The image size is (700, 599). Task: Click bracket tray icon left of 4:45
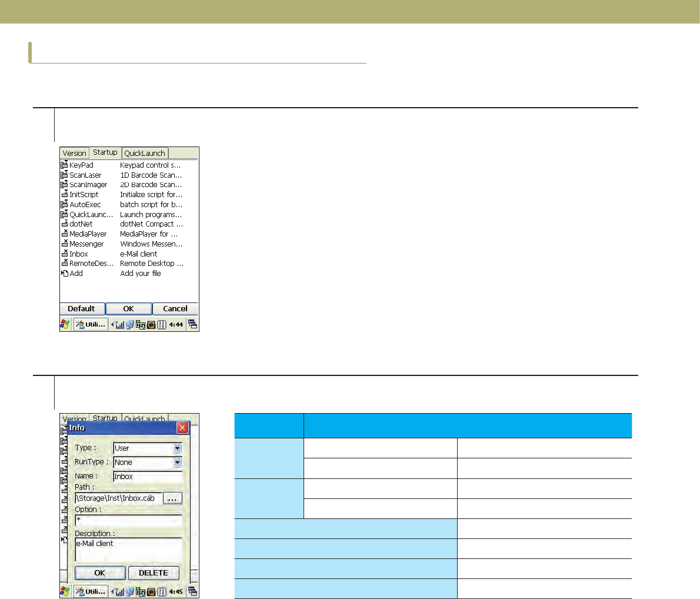(162, 592)
